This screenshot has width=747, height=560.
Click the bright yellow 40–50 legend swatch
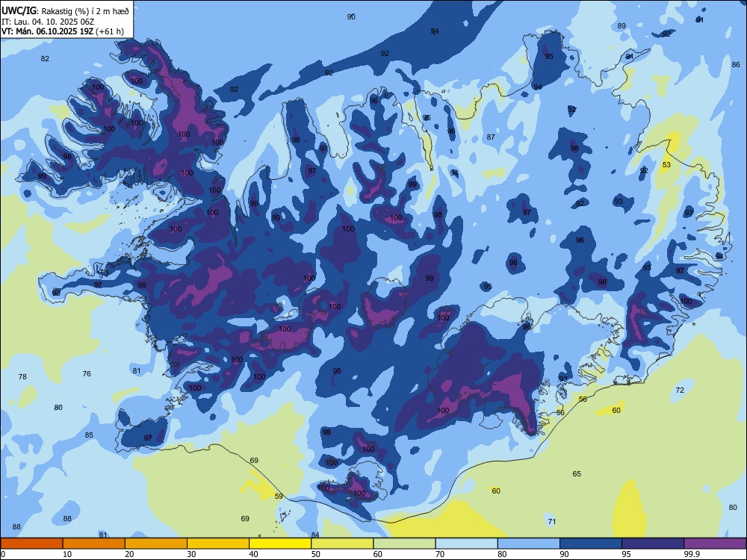pyautogui.click(x=280, y=544)
